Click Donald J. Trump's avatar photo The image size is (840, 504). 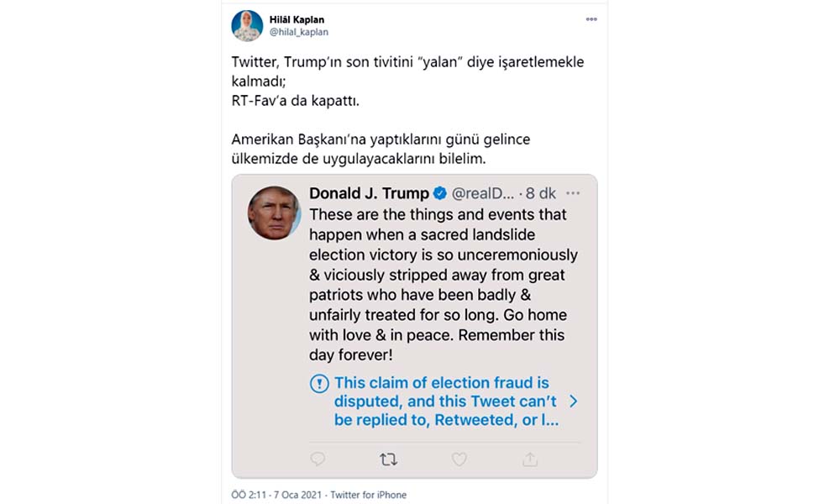274,213
